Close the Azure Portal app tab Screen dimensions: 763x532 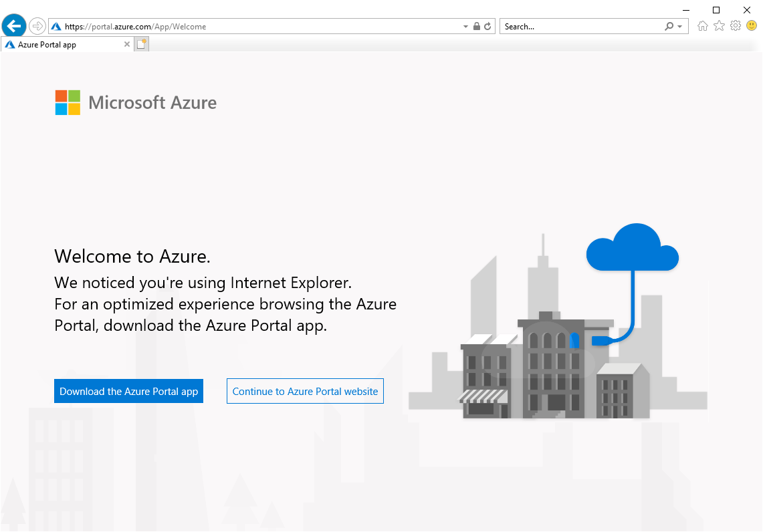coord(127,45)
